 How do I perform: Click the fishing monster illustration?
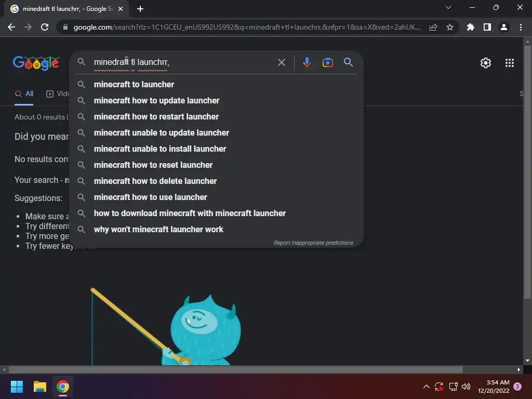[166, 327]
